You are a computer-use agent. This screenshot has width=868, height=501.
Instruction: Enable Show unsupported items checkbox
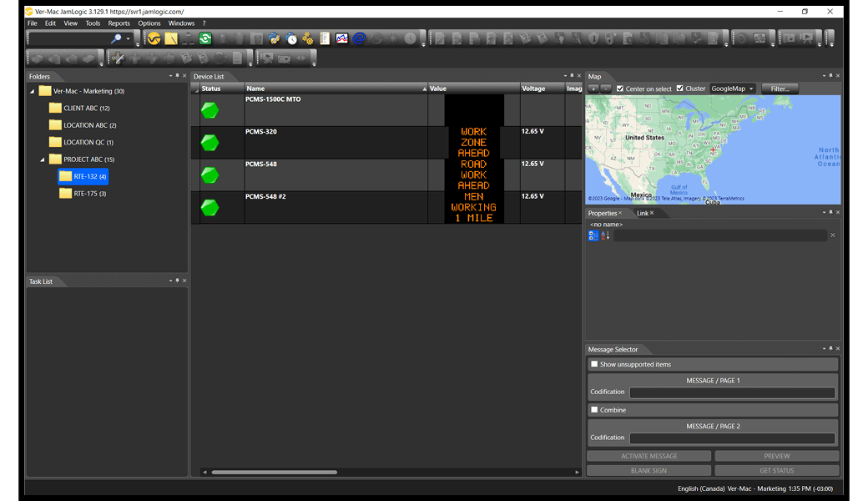coord(594,364)
